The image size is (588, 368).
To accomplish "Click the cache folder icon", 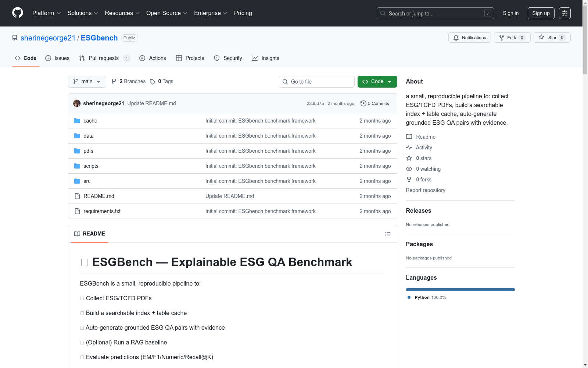I will [77, 121].
